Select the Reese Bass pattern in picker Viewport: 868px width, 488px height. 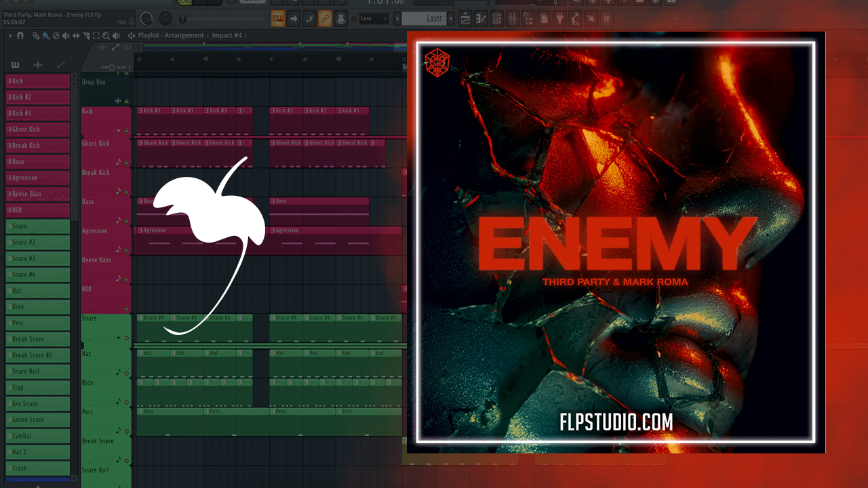pyautogui.click(x=38, y=194)
